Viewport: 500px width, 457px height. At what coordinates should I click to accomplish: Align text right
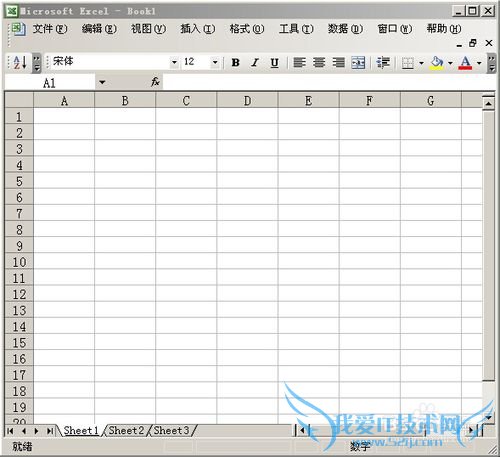point(339,62)
